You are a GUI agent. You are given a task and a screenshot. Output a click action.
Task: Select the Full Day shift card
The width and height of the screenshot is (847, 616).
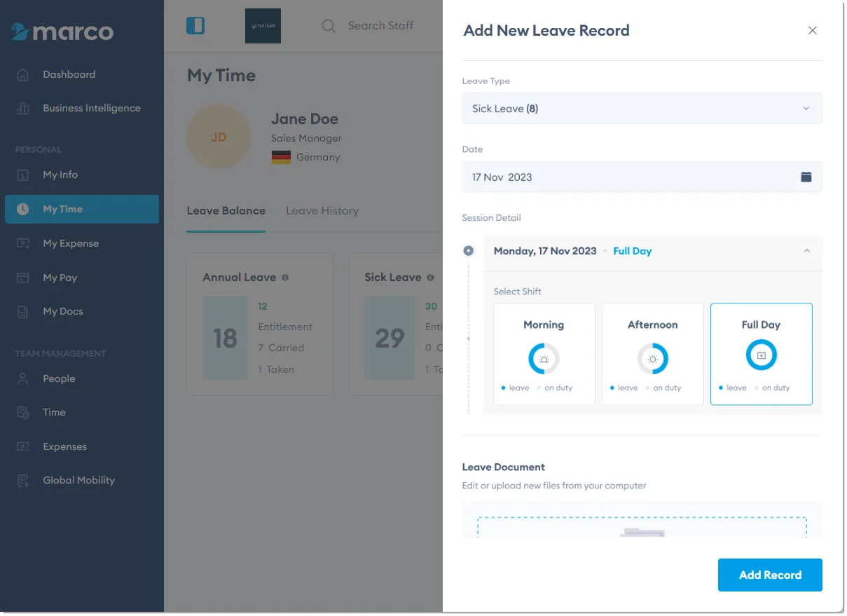pyautogui.click(x=761, y=354)
